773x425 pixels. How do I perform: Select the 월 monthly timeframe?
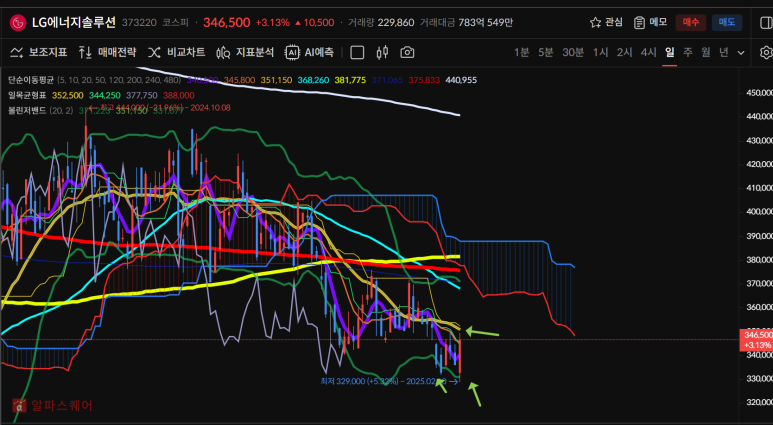[705, 52]
